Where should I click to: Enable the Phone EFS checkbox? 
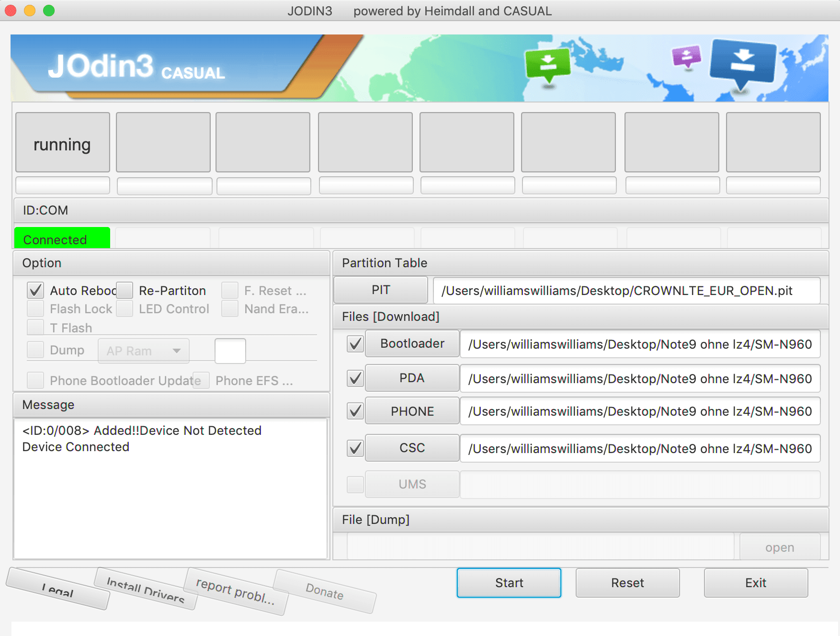pos(201,380)
